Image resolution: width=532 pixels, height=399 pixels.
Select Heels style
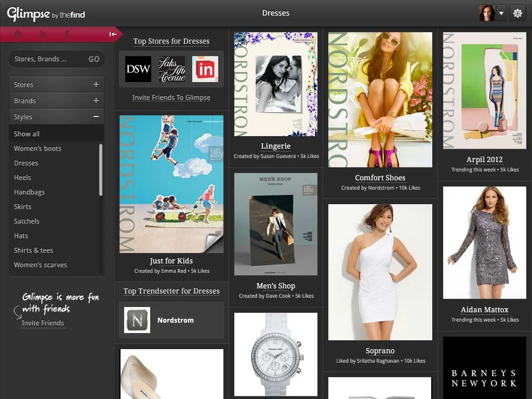click(22, 178)
